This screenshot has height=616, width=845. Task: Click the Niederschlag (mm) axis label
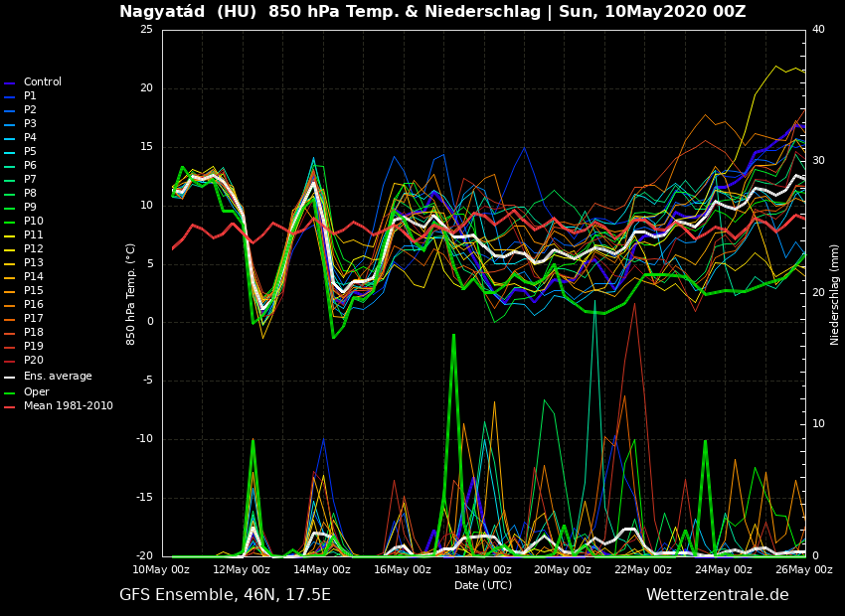pos(835,294)
